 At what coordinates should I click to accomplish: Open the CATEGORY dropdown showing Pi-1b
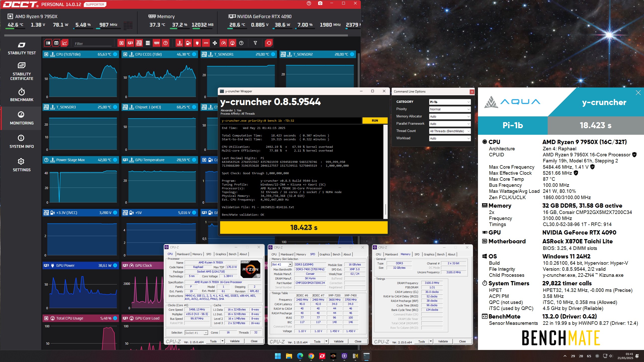coord(450,102)
